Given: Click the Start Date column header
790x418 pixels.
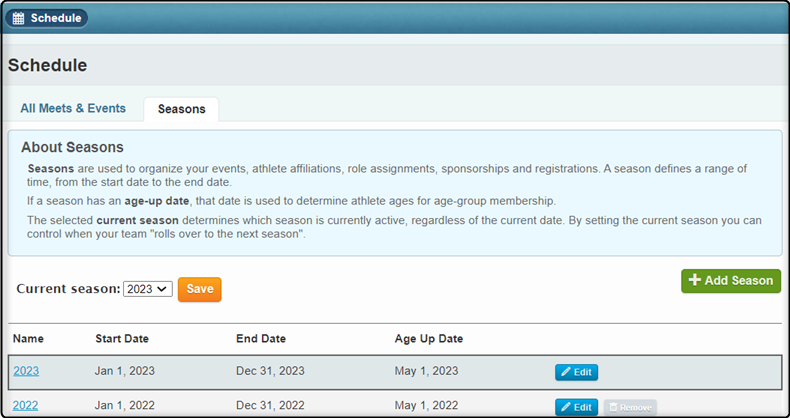Looking at the screenshot, I should coord(122,339).
